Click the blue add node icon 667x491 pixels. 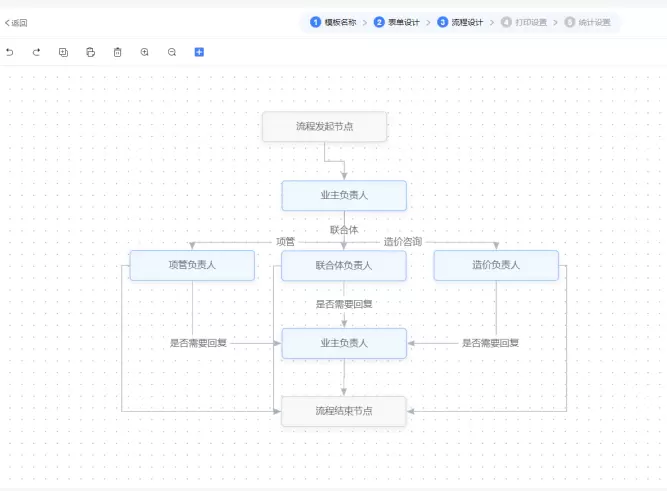(x=199, y=52)
